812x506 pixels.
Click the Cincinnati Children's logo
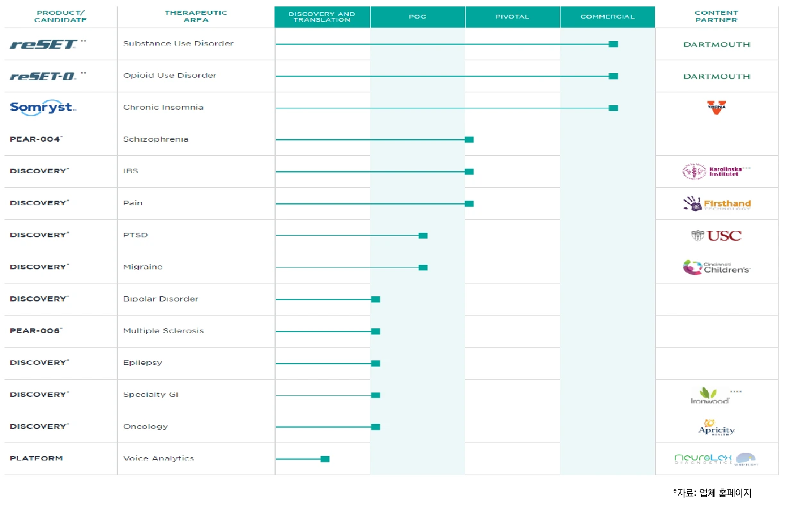[716, 267]
